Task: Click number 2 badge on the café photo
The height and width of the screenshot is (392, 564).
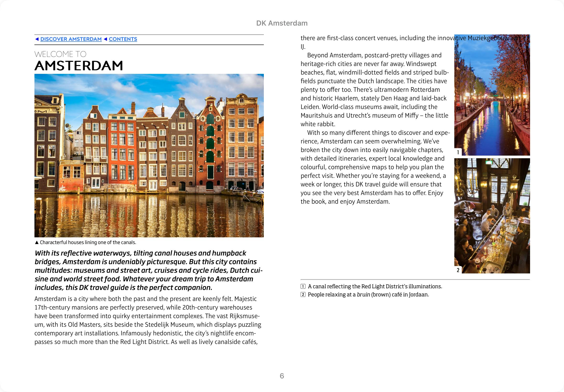Action: click(x=458, y=270)
